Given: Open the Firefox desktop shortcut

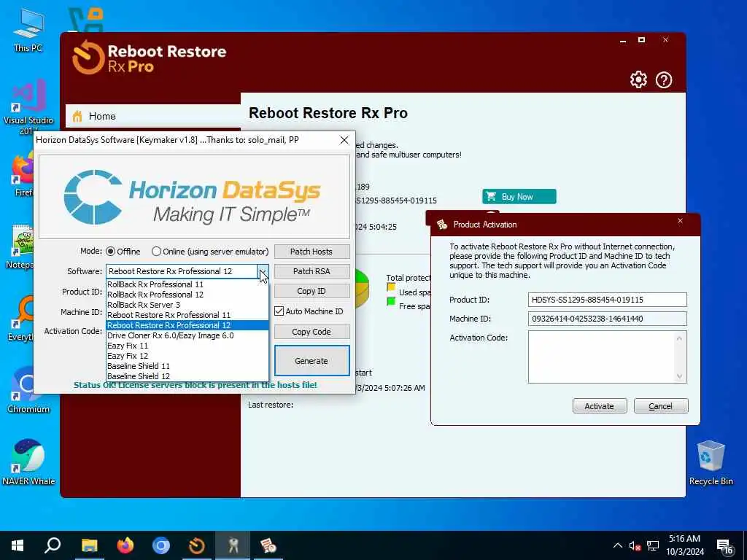Looking at the screenshot, I should click(x=23, y=174).
